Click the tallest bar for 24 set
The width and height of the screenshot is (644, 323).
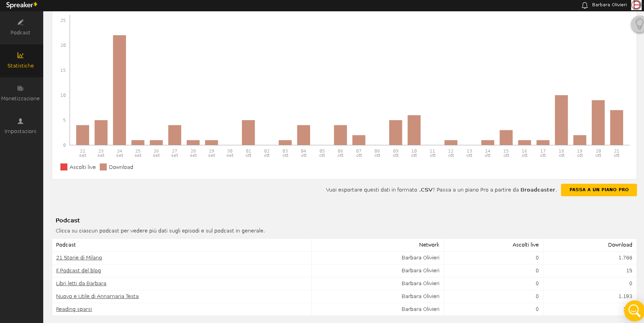120,90
